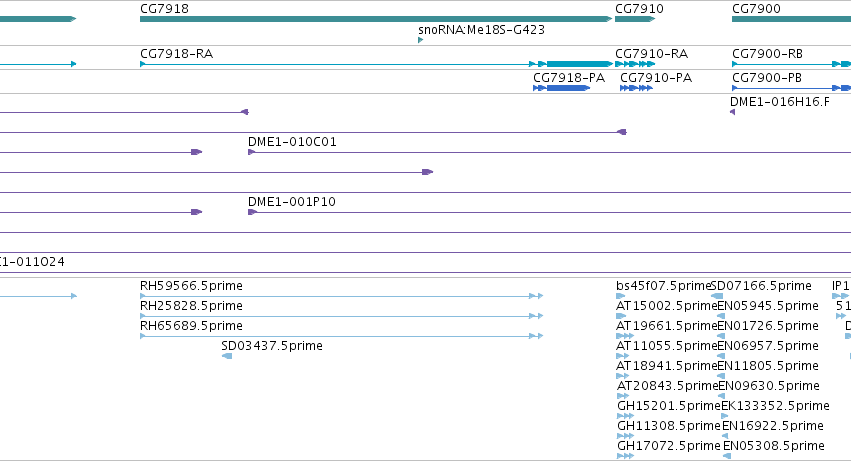Open EST AT18941.5prime
This screenshot has height=461, width=851.
click(x=667, y=366)
